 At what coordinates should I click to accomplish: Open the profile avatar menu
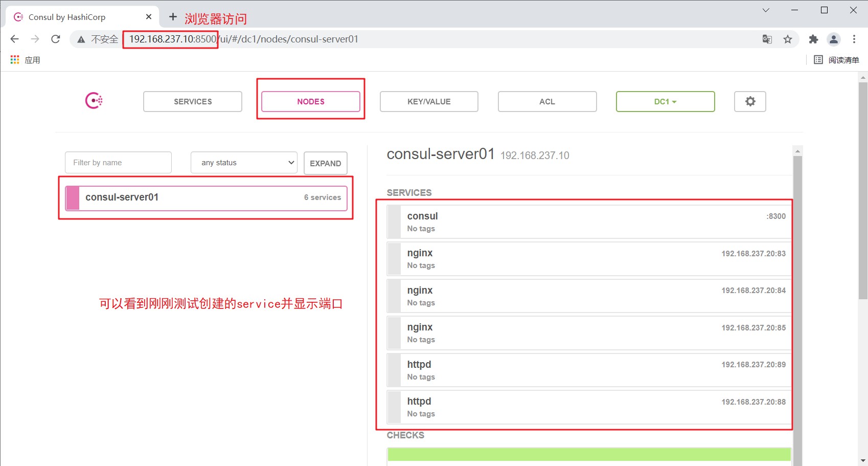tap(834, 39)
